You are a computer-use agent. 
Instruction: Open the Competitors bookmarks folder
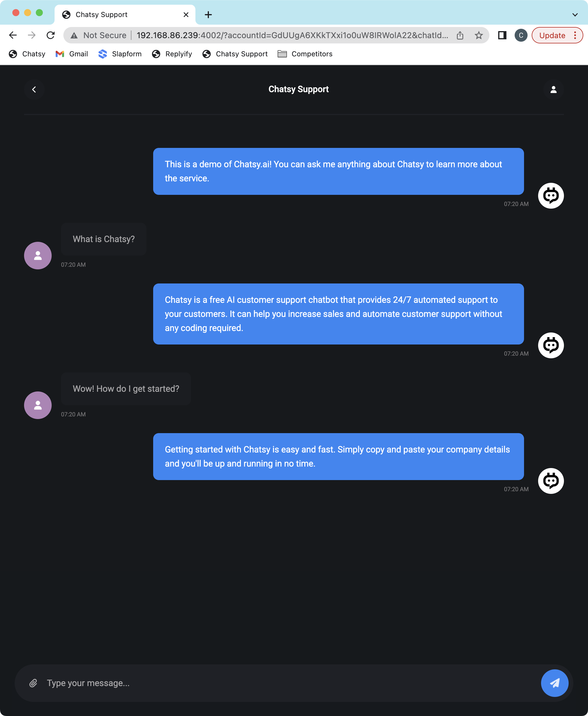coord(305,54)
